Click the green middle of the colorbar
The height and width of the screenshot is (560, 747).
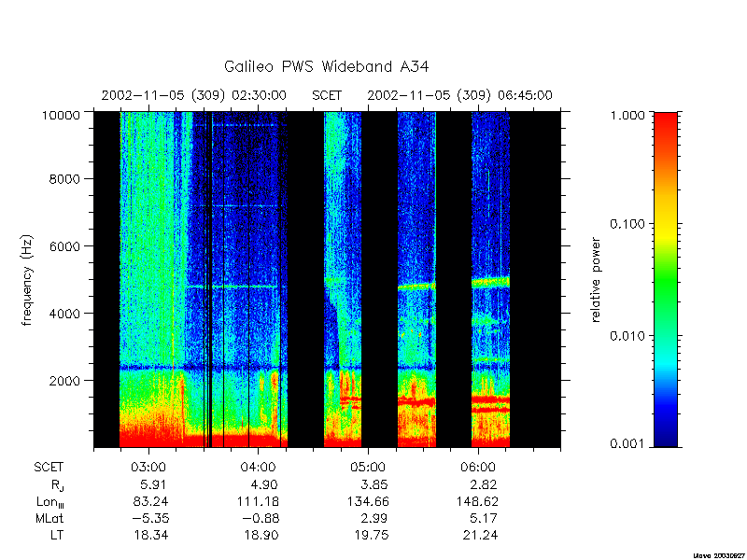coord(666,281)
